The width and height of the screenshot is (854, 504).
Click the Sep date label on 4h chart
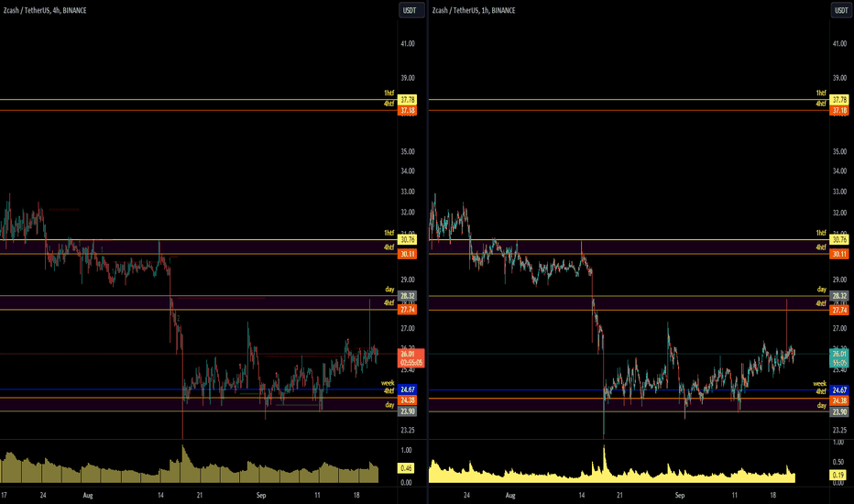click(261, 495)
